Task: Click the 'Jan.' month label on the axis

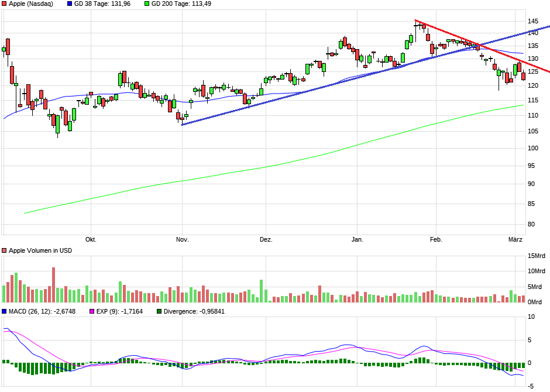Action: (x=357, y=239)
